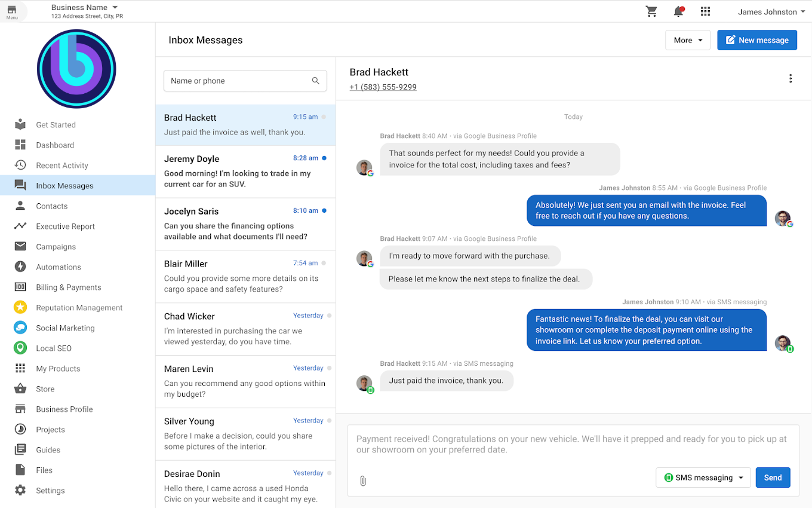Image resolution: width=812 pixels, height=508 pixels.
Task: Click the Send button
Action: tap(773, 478)
